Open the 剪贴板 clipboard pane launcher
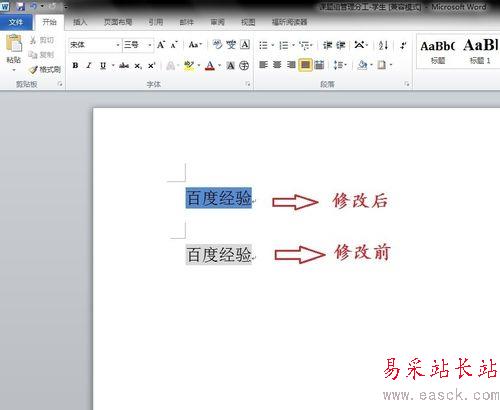 (x=60, y=84)
